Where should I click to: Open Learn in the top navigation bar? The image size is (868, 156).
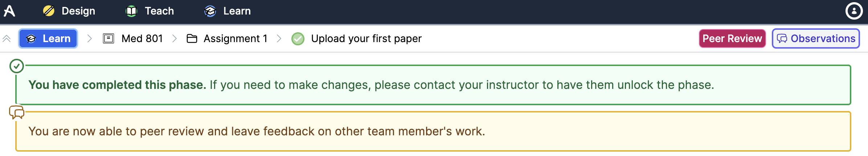tap(228, 11)
